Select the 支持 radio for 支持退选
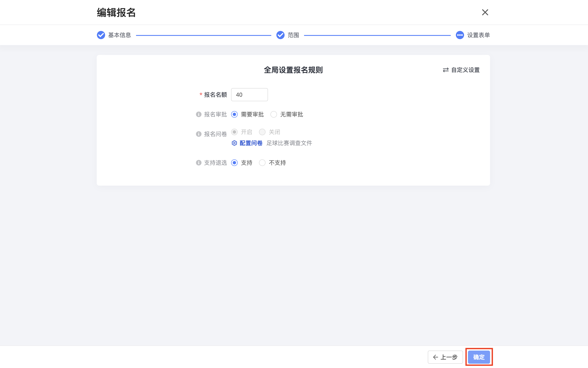This screenshot has height=368, width=588. coord(234,163)
